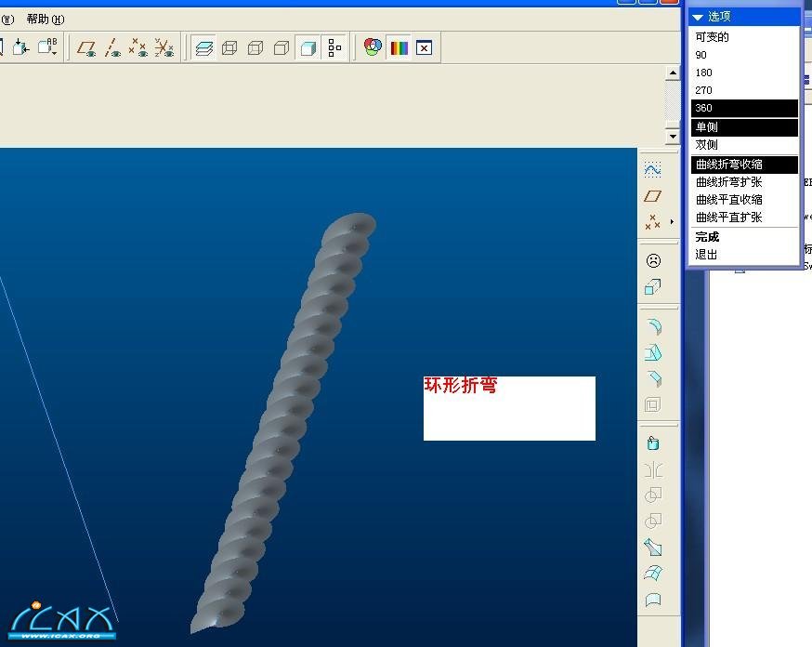Click the layers icon in top toolbar

204,47
